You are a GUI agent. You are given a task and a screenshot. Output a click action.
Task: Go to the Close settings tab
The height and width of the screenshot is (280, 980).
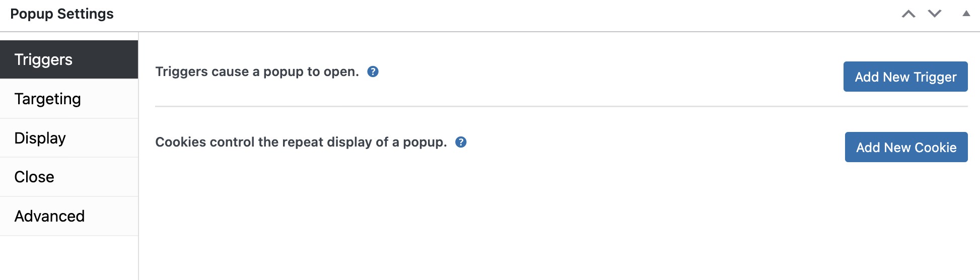[69, 177]
